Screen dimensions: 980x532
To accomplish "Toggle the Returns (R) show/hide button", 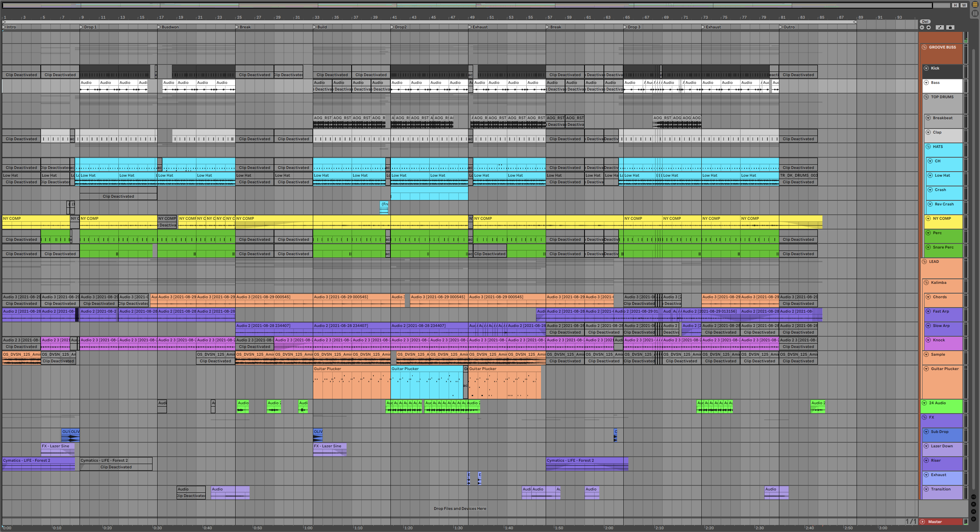I will click(x=973, y=504).
